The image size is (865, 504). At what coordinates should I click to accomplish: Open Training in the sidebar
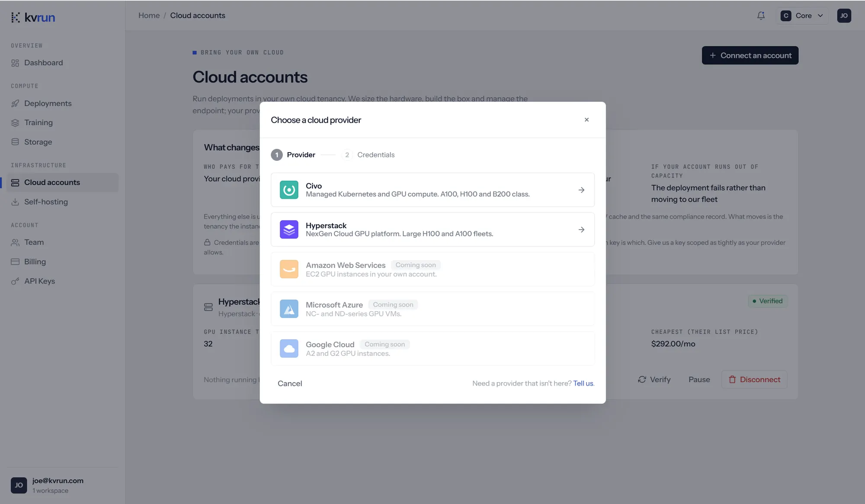62,123
